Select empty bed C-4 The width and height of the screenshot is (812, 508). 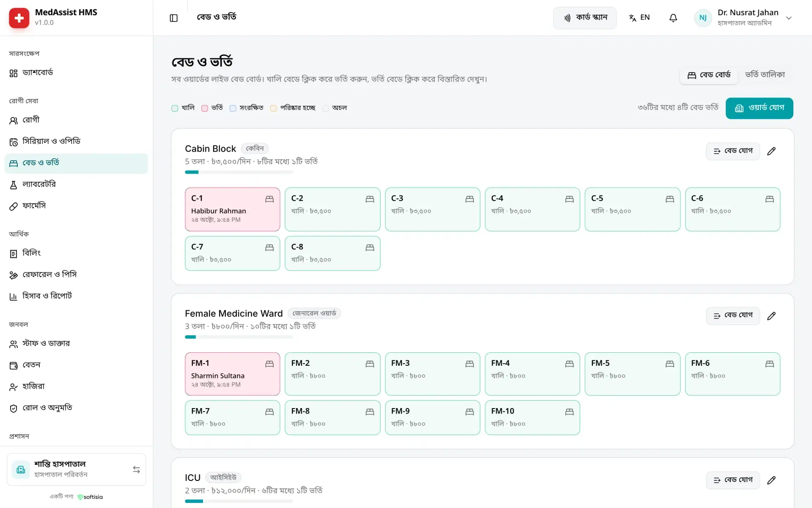532,209
